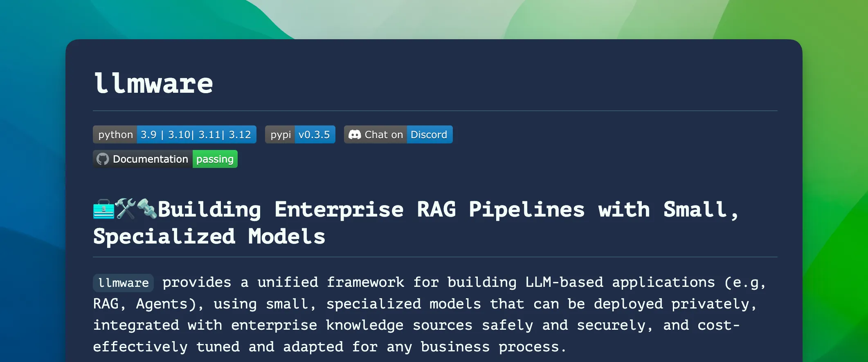This screenshot has height=362, width=868.
Task: Click the words 'business process' in paragraph
Action: click(490, 347)
